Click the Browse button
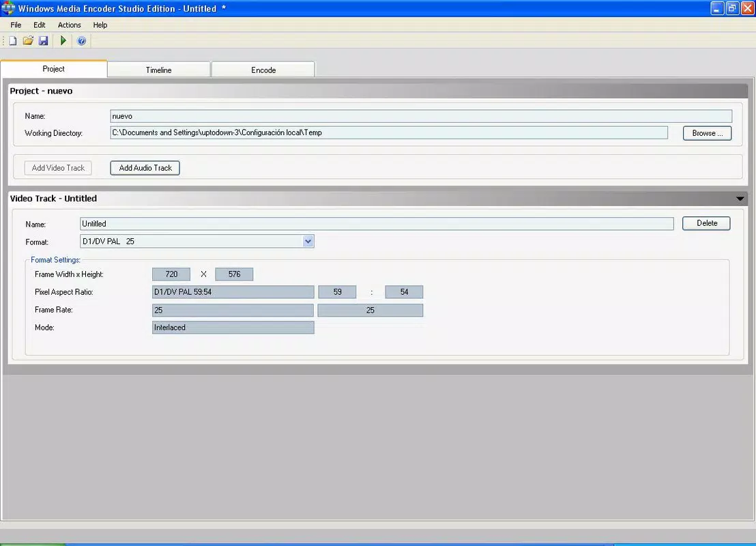The height and width of the screenshot is (546, 756). click(708, 133)
